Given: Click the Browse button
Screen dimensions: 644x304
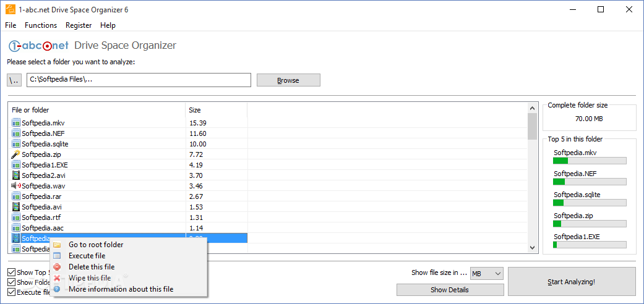Looking at the screenshot, I should coord(288,80).
